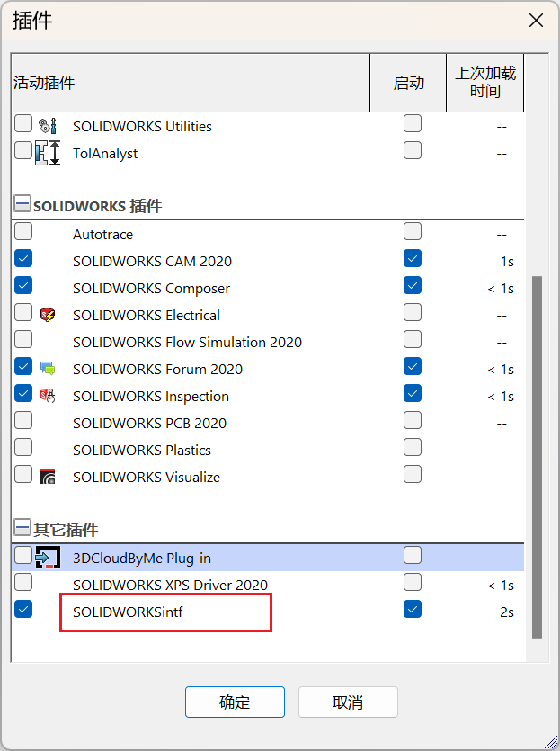This screenshot has width=560, height=751.
Task: Click the SOLIDWORKS Inspection icon
Action: point(48,396)
